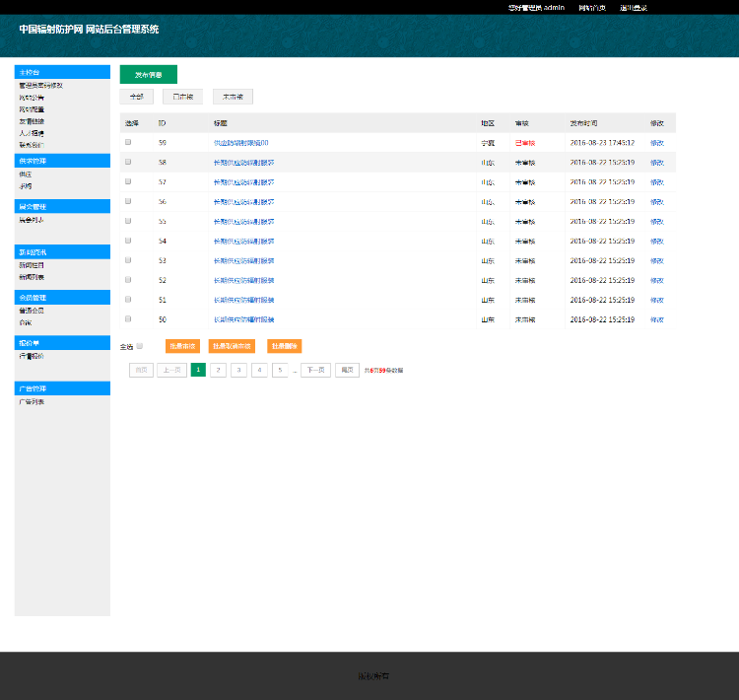
Task: Click the green 发布信息 publish button
Action: pos(148,74)
